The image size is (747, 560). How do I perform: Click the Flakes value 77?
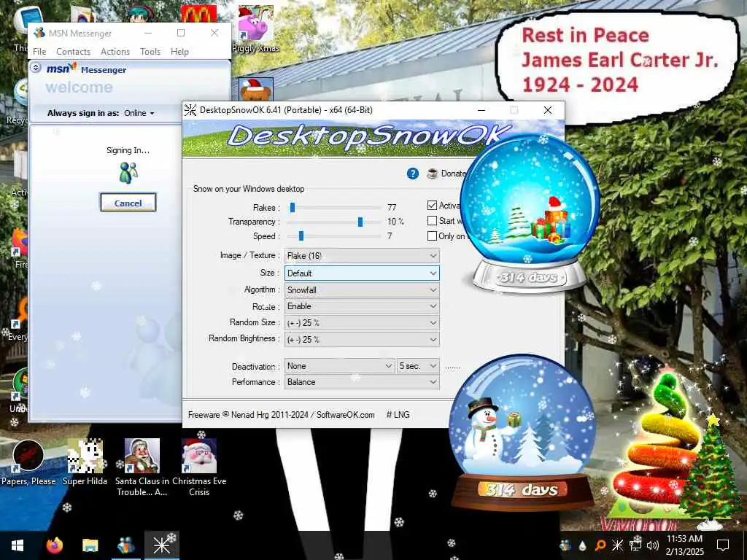[392, 207]
